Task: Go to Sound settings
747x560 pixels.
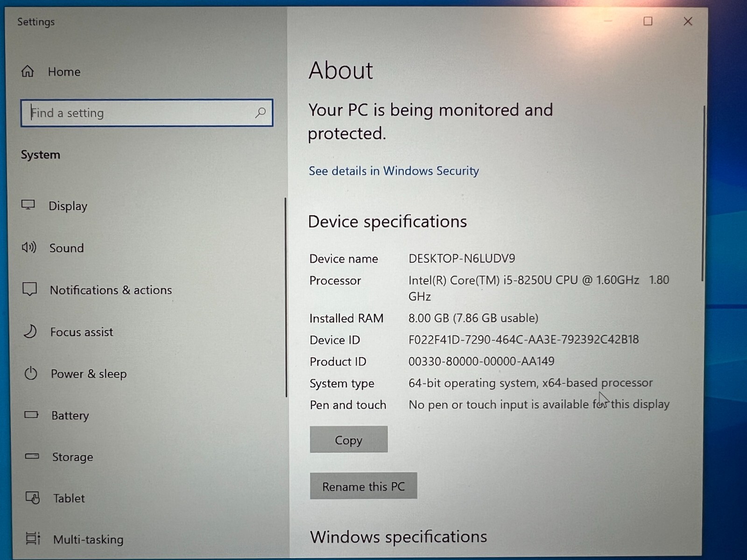Action: point(66,248)
